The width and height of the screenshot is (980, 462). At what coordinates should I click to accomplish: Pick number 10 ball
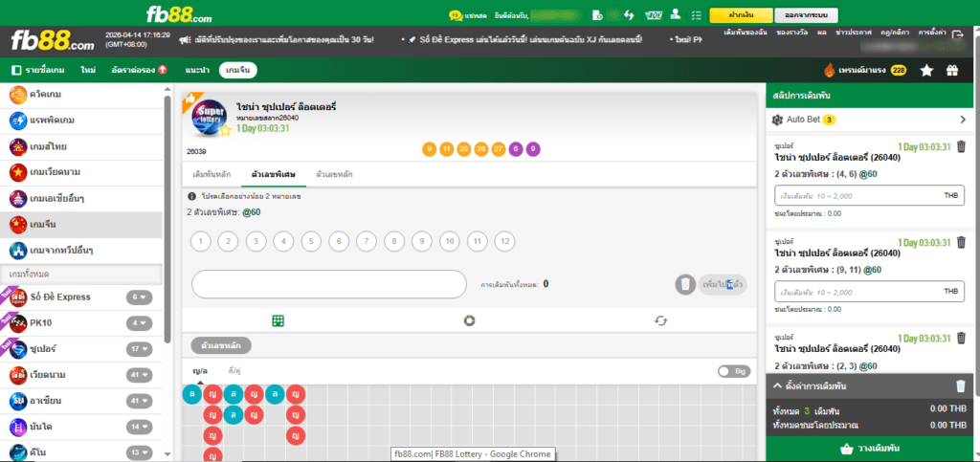point(450,241)
